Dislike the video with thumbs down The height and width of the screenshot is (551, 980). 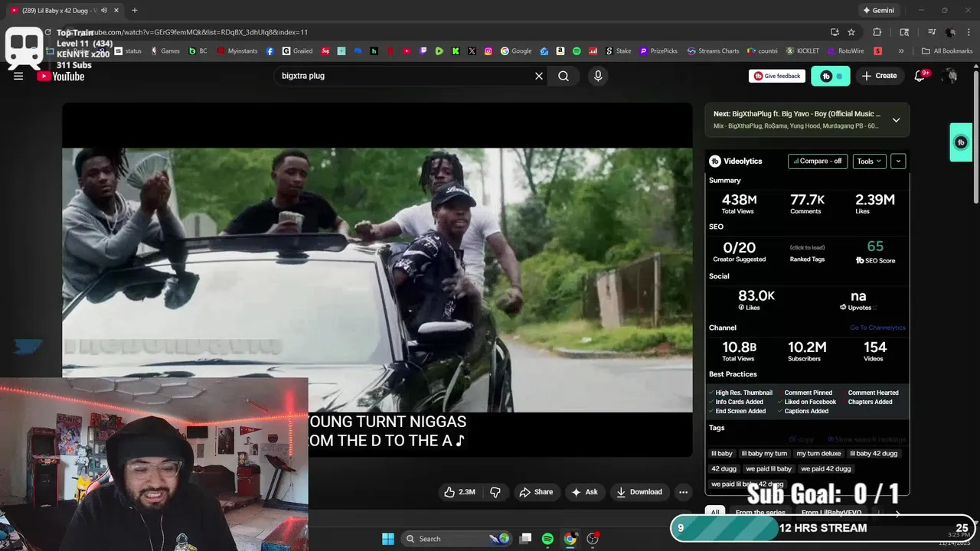pyautogui.click(x=495, y=492)
